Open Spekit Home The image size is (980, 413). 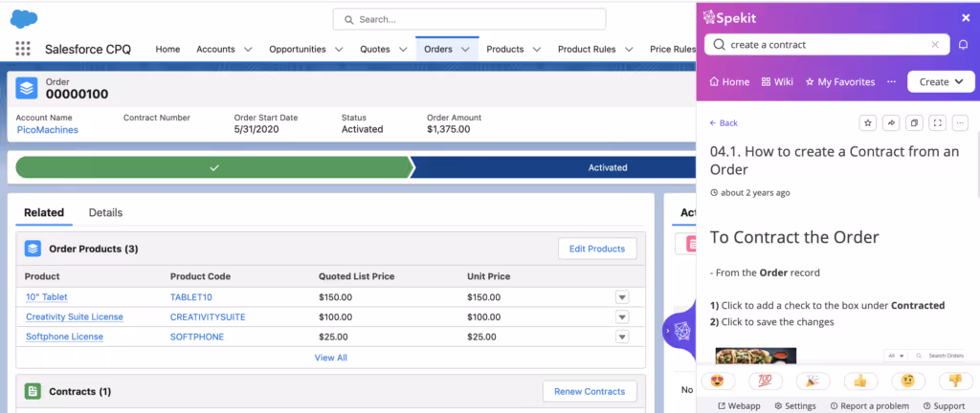[x=729, y=81]
